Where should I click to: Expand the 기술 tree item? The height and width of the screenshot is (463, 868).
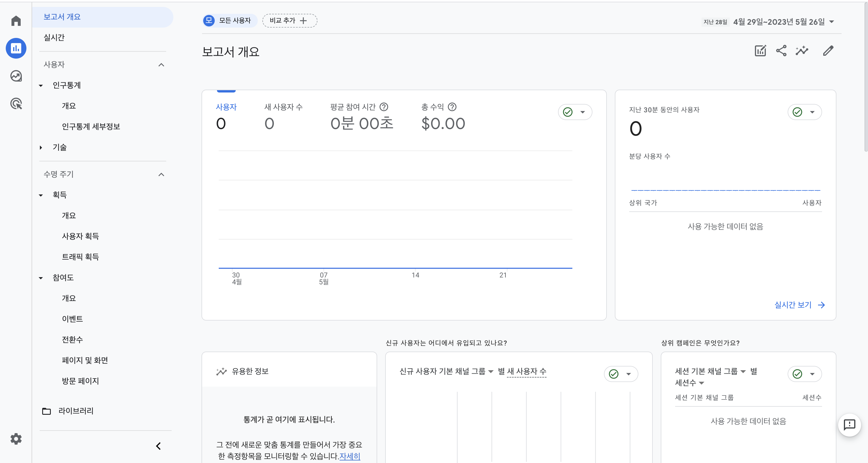coord(41,147)
